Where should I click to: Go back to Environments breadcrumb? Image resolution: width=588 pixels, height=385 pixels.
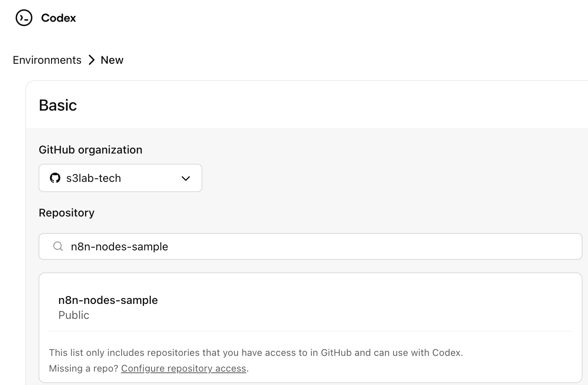pos(47,60)
